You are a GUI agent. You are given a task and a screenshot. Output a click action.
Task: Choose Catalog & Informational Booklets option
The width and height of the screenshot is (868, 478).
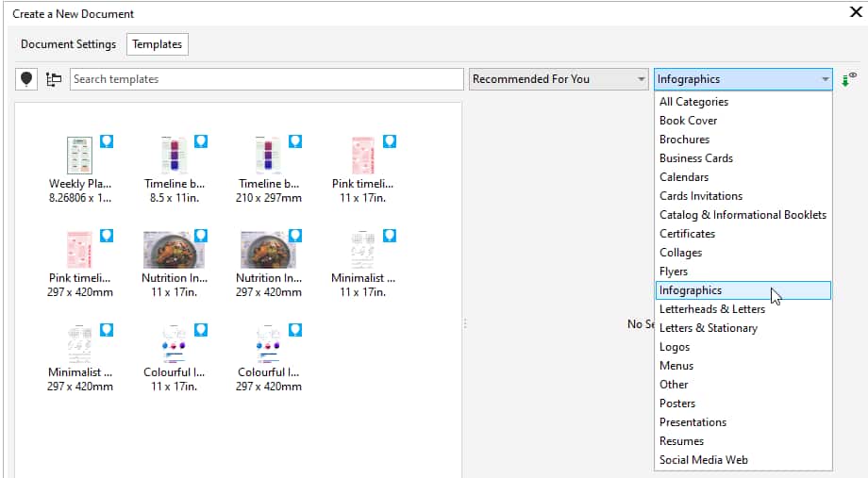[743, 215]
